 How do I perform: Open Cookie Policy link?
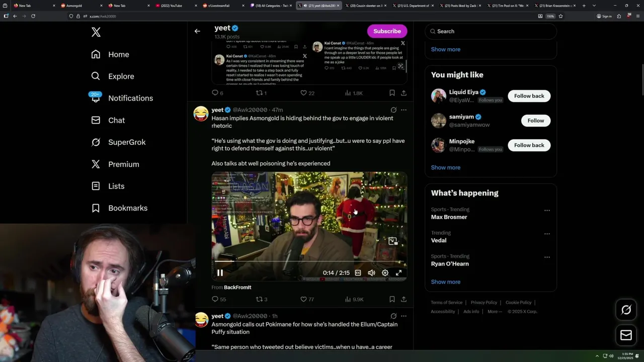[518, 303]
